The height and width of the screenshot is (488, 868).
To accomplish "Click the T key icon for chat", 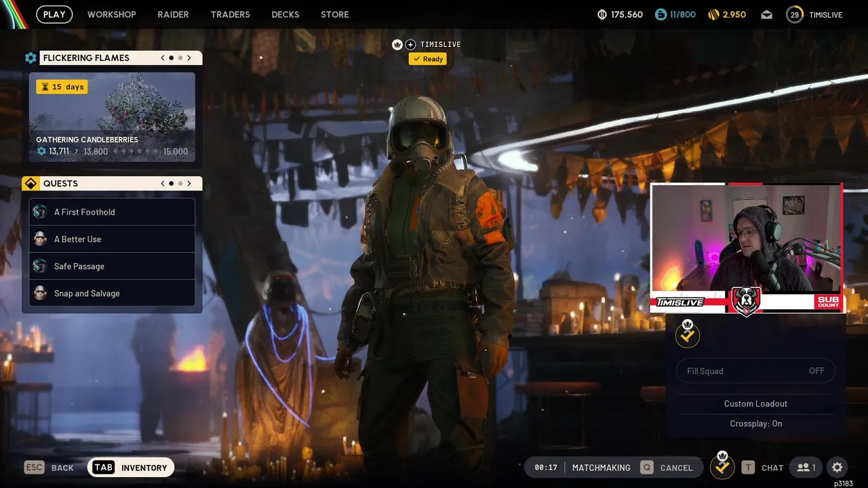I will [x=748, y=468].
